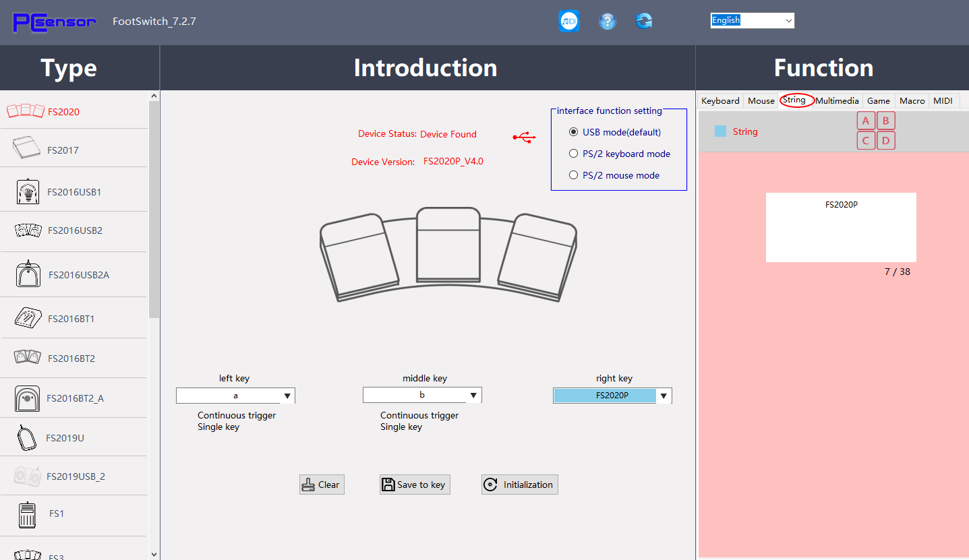Open the middle key dropdown arrow
The width and height of the screenshot is (969, 560).
point(474,396)
